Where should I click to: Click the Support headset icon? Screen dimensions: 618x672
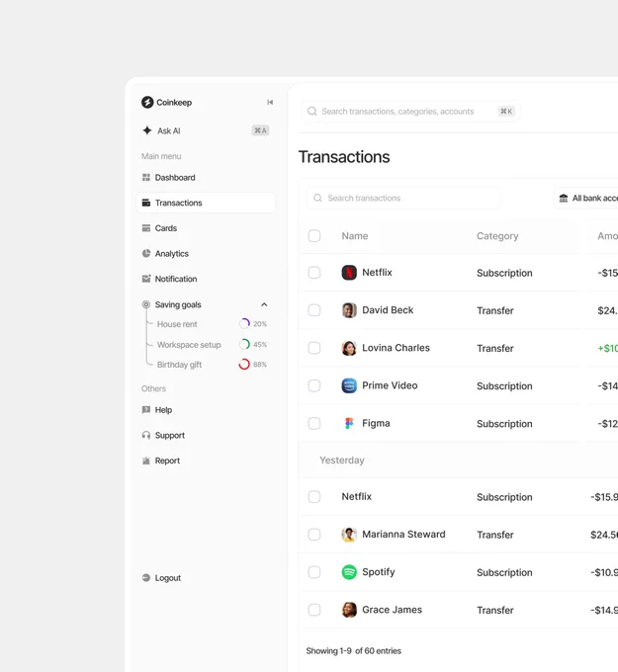click(x=146, y=435)
